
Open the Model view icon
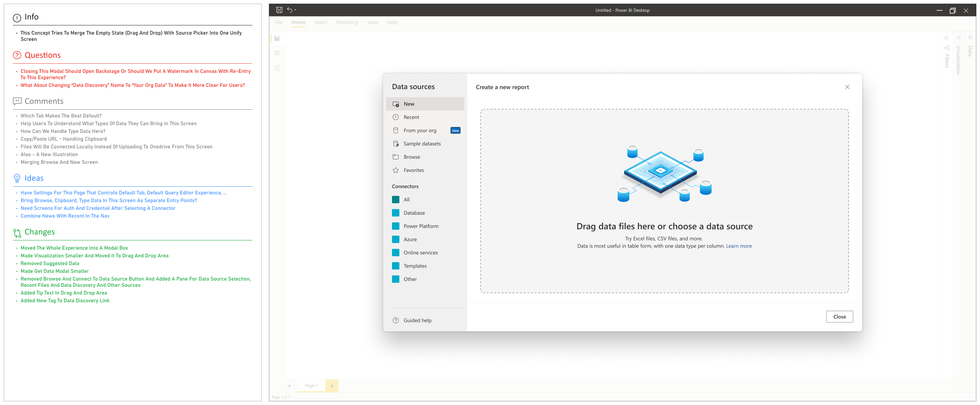click(277, 68)
